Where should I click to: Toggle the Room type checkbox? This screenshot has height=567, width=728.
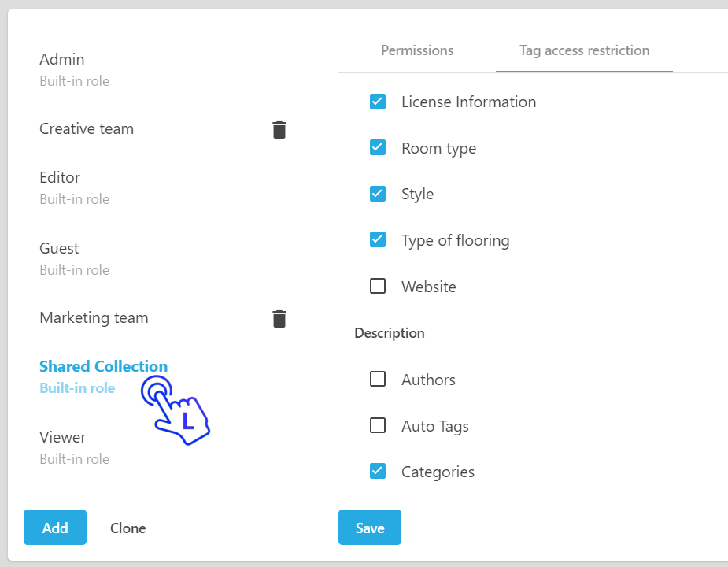[x=378, y=148]
